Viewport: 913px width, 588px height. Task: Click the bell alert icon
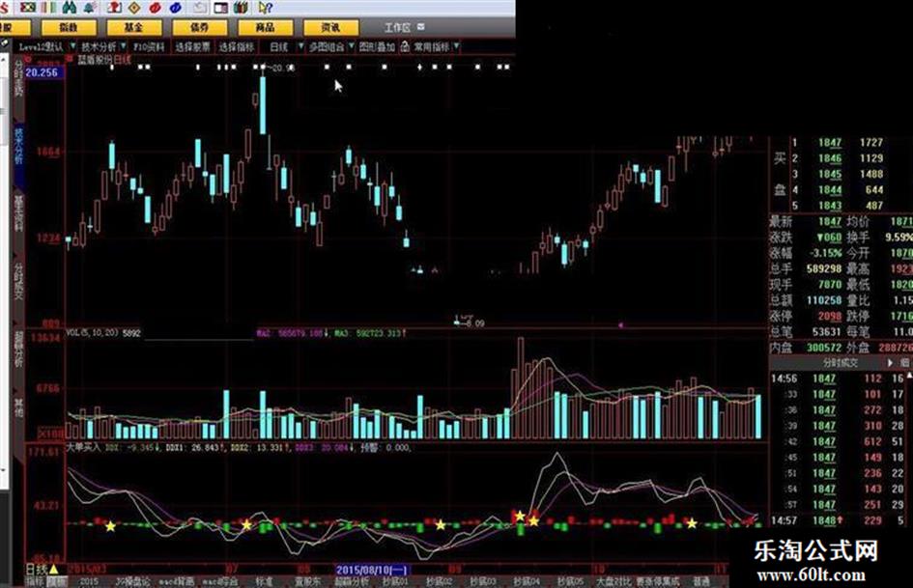point(90,8)
